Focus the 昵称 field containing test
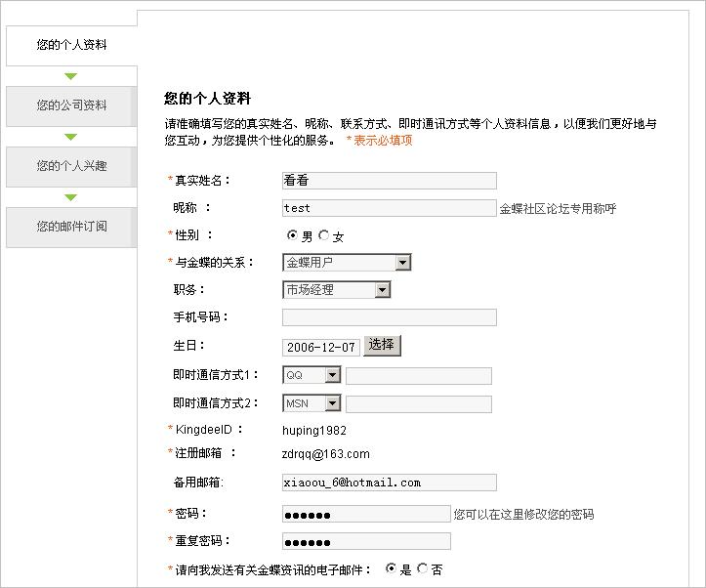Image resolution: width=706 pixels, height=588 pixels. tap(389, 208)
